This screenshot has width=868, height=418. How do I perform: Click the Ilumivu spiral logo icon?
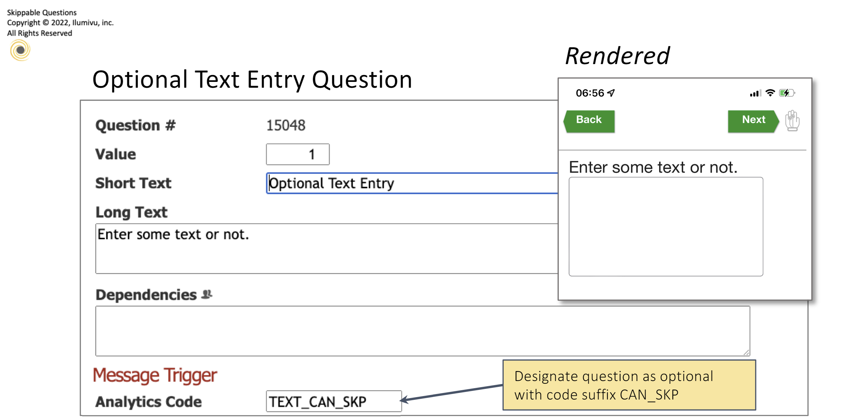(x=20, y=50)
